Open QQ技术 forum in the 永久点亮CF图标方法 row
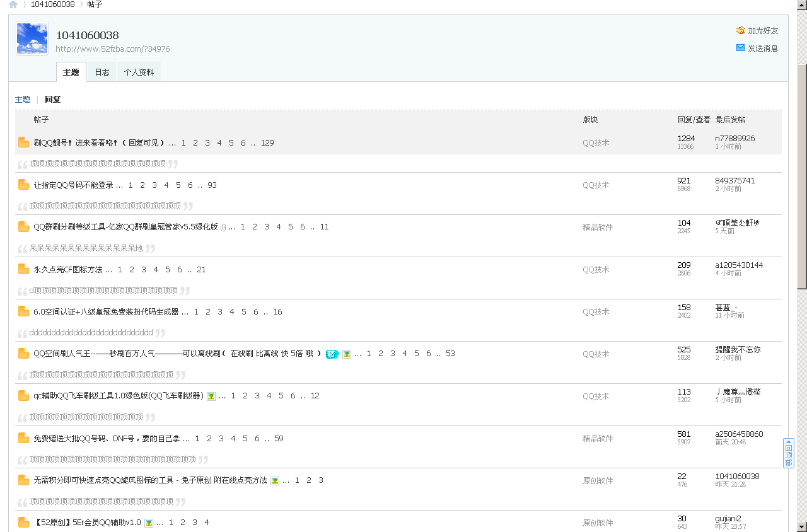807x532 pixels. (x=596, y=270)
